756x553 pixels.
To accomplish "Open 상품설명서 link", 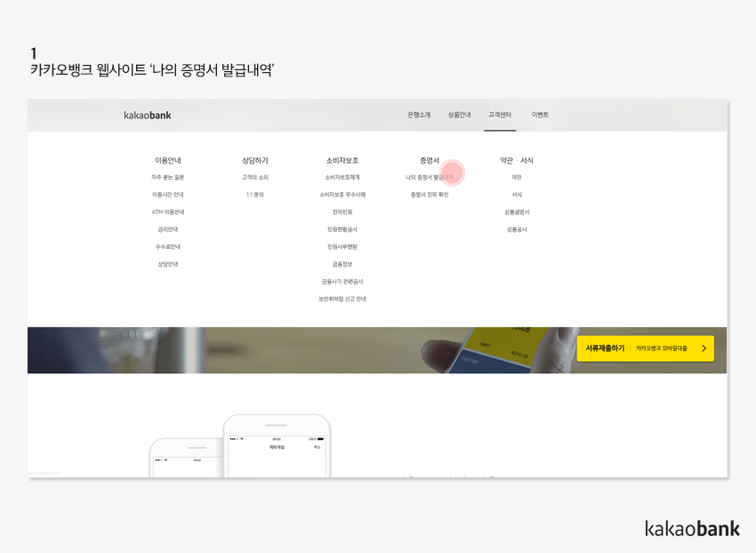I will coord(517,212).
